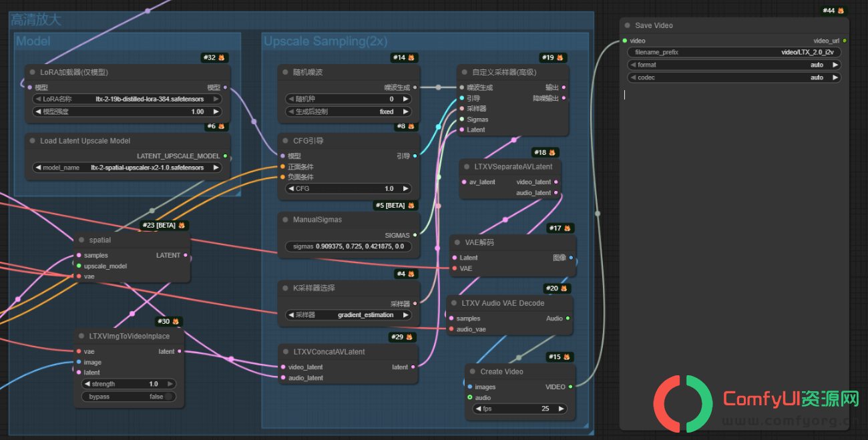This screenshot has height=440, width=868.
Task: Click the sigmas value field
Action: click(348, 246)
